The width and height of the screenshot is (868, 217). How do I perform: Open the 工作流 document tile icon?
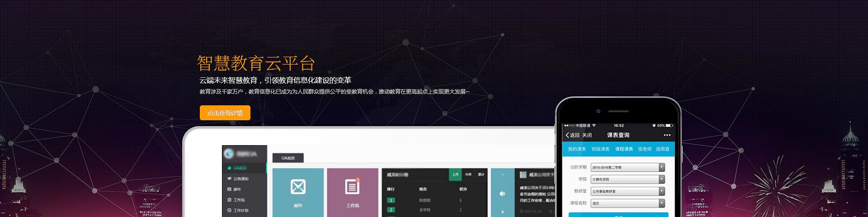click(x=352, y=187)
